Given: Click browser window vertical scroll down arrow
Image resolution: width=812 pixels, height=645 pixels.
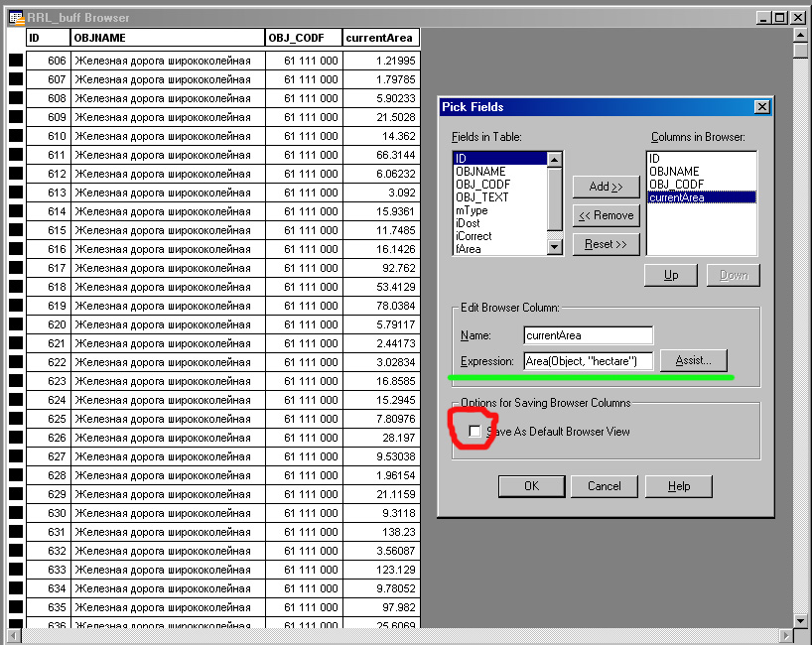Looking at the screenshot, I should (800, 620).
